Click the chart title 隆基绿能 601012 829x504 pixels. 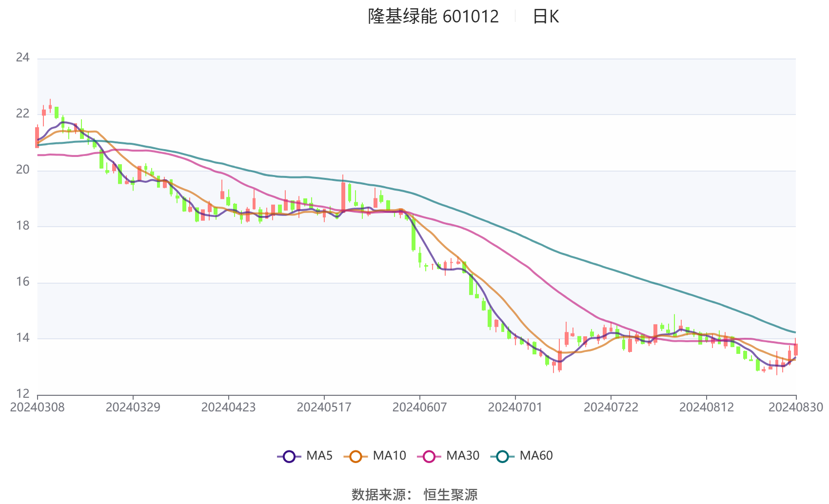[x=433, y=17]
